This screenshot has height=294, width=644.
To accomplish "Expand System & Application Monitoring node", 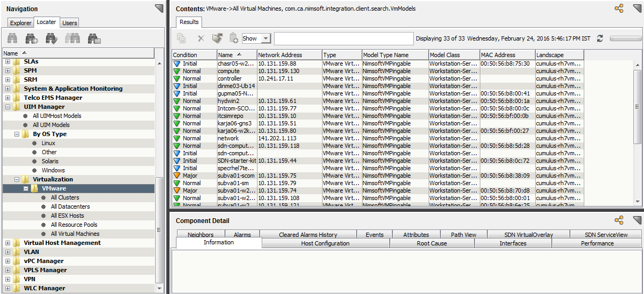I will pyautogui.click(x=7, y=89).
